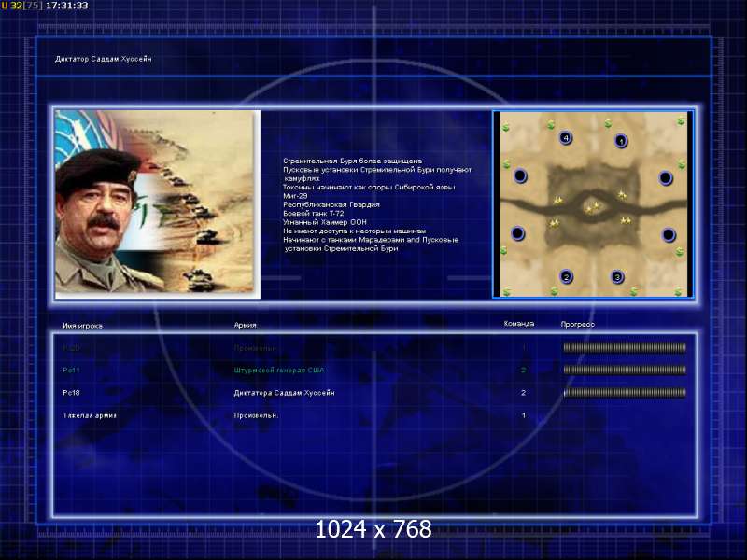Screen dimensions: 747x560
Task: Click the supply icon right of start position 3
Action: click(x=634, y=291)
